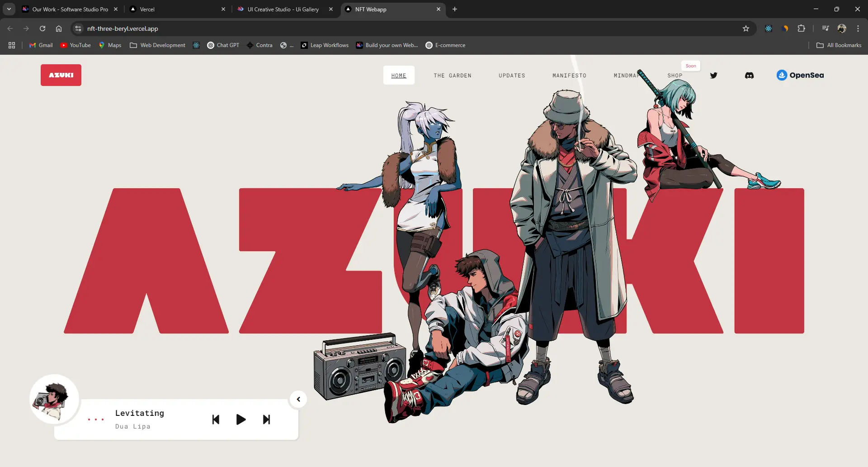Visit the OpenSea link
The image size is (868, 467).
(x=800, y=75)
